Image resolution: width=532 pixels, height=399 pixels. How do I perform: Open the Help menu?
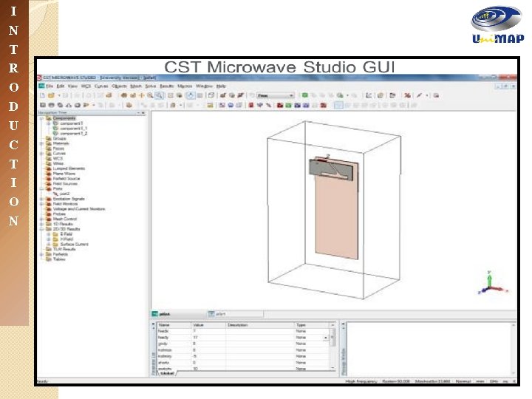click(221, 86)
